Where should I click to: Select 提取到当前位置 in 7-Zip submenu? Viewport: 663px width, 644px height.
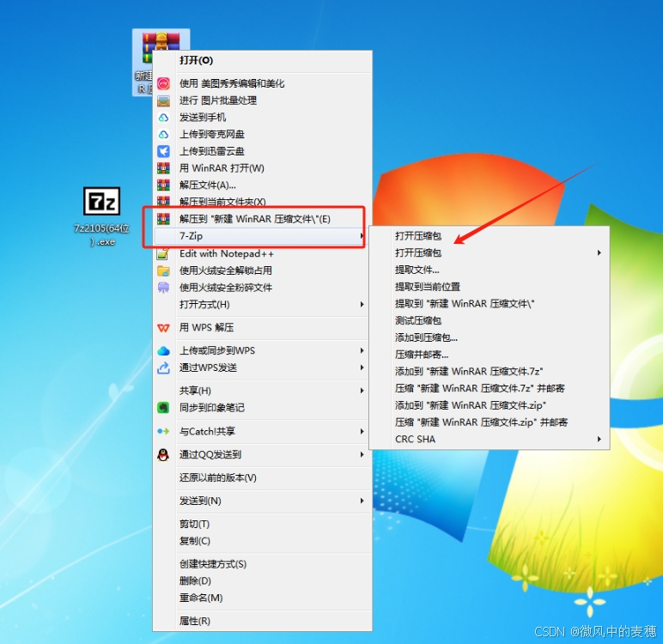click(x=490, y=287)
